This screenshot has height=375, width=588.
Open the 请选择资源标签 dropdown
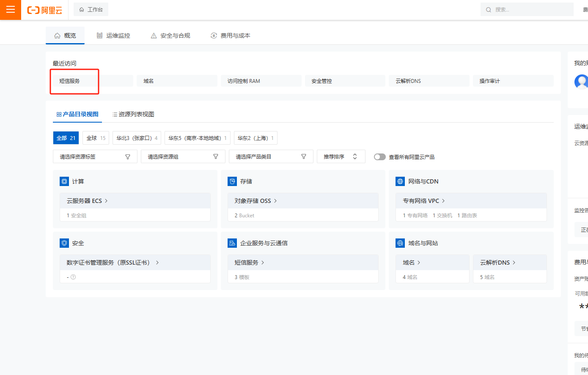tap(95, 156)
